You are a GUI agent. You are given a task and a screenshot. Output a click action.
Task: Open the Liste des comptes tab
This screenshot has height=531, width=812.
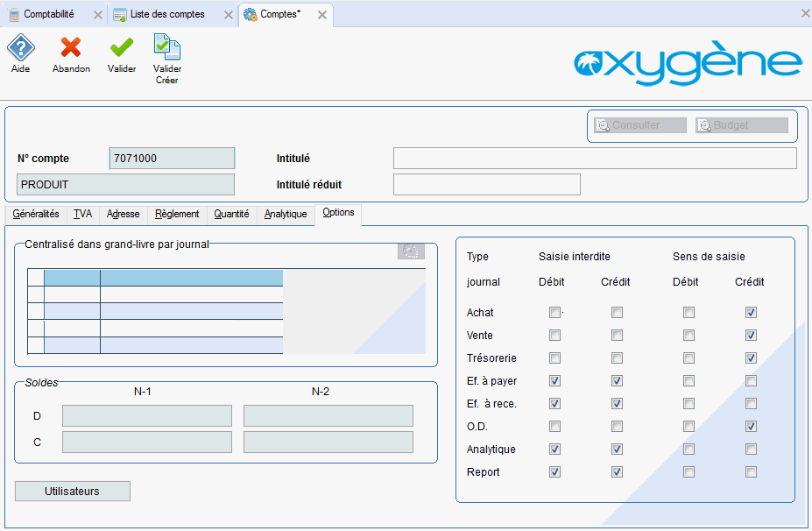tap(166, 15)
